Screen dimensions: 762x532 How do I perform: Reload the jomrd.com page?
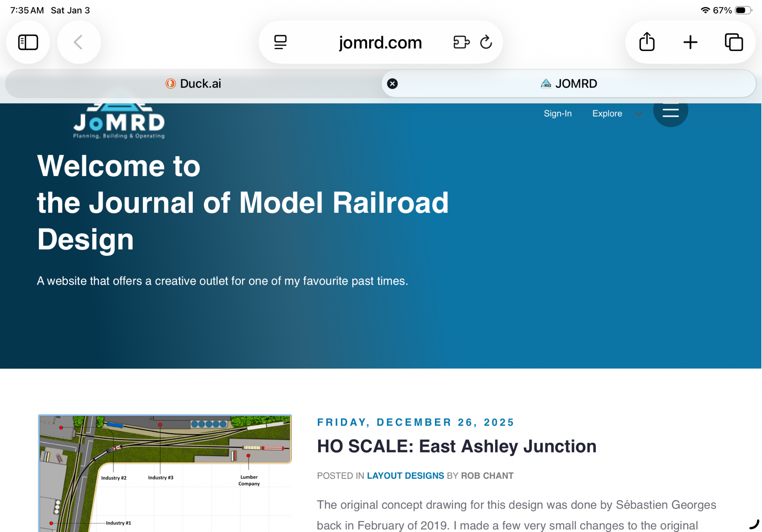click(x=486, y=42)
